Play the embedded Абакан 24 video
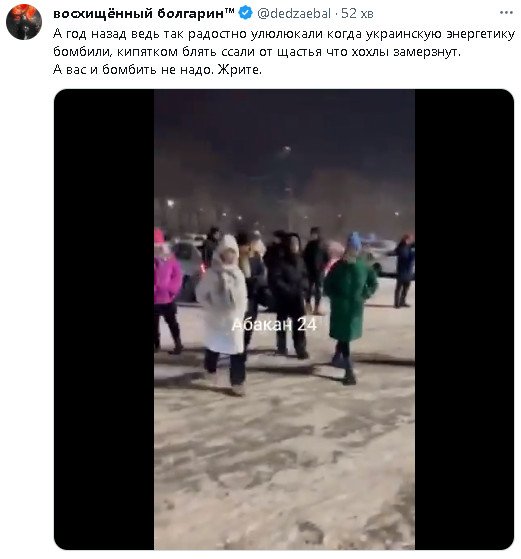The width and height of the screenshot is (521, 559). point(284,319)
